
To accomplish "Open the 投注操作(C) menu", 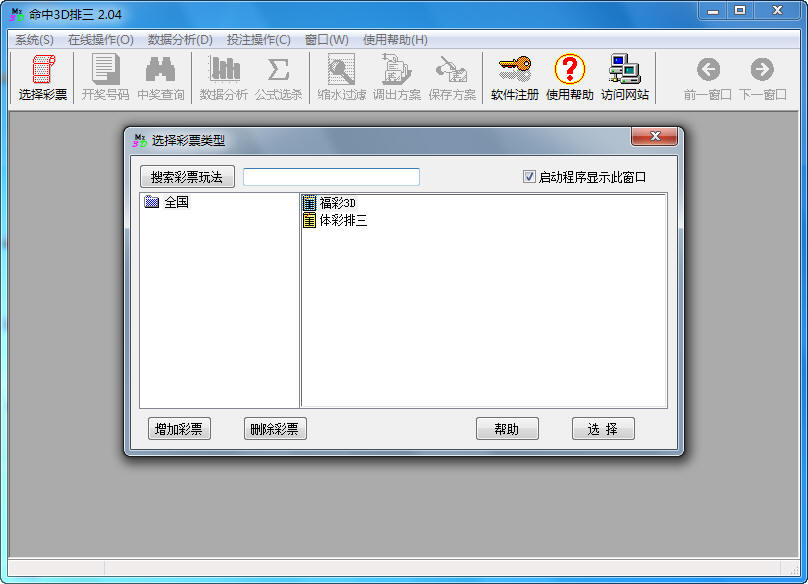I will pos(259,40).
